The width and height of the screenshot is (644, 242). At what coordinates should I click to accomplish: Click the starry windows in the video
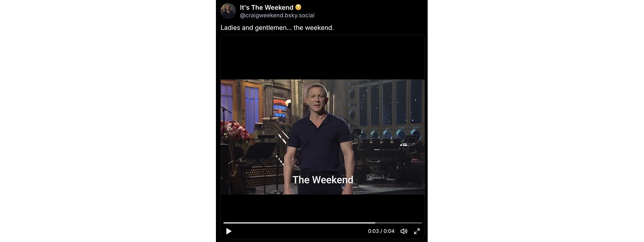390,103
